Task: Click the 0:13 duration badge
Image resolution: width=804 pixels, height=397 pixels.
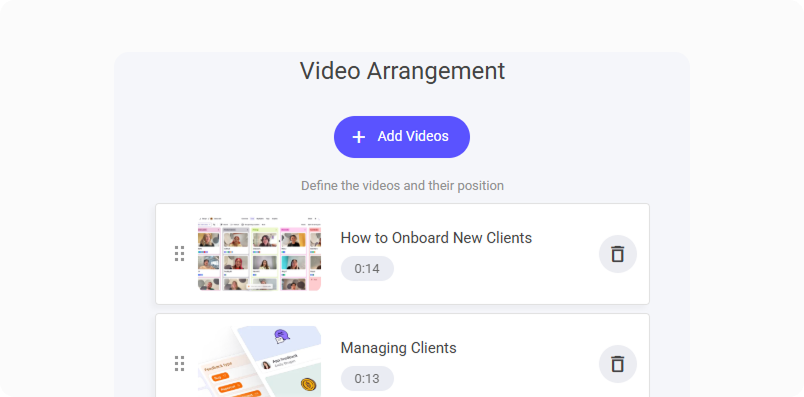Action: (x=367, y=379)
